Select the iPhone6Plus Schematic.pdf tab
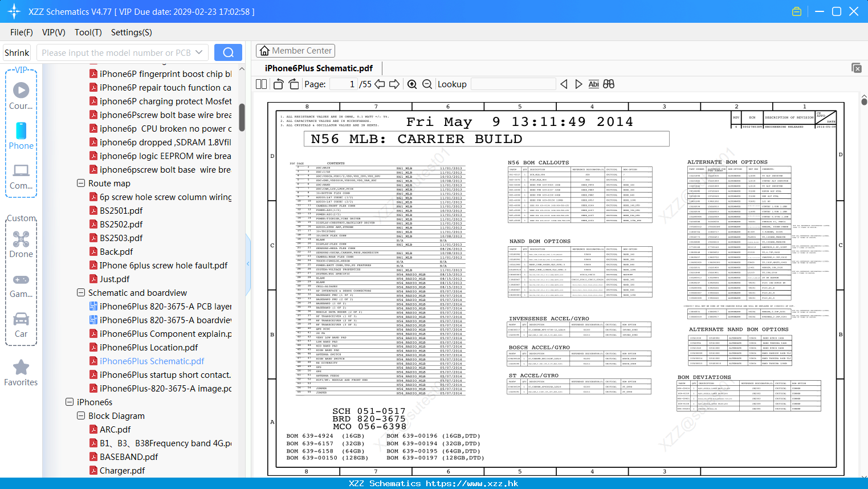This screenshot has width=868, height=489. 319,68
